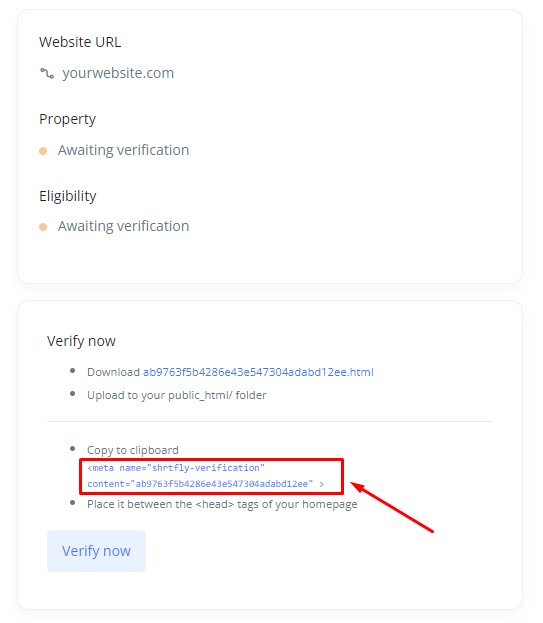Click the Upload to your public_html/ folder text
Screen dimensions: 543x623
(x=177, y=395)
